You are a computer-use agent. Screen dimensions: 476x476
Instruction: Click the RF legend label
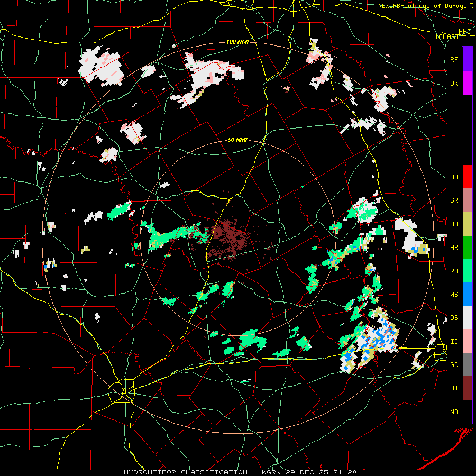(454, 59)
